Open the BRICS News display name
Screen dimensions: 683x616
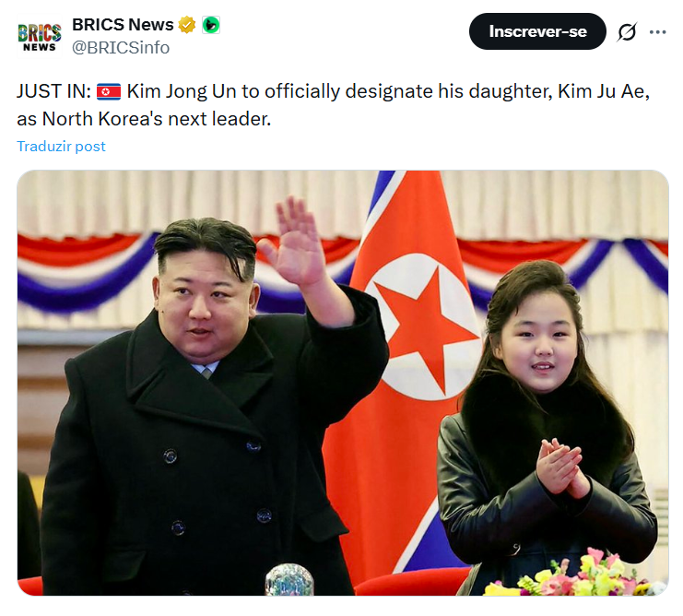(123, 25)
